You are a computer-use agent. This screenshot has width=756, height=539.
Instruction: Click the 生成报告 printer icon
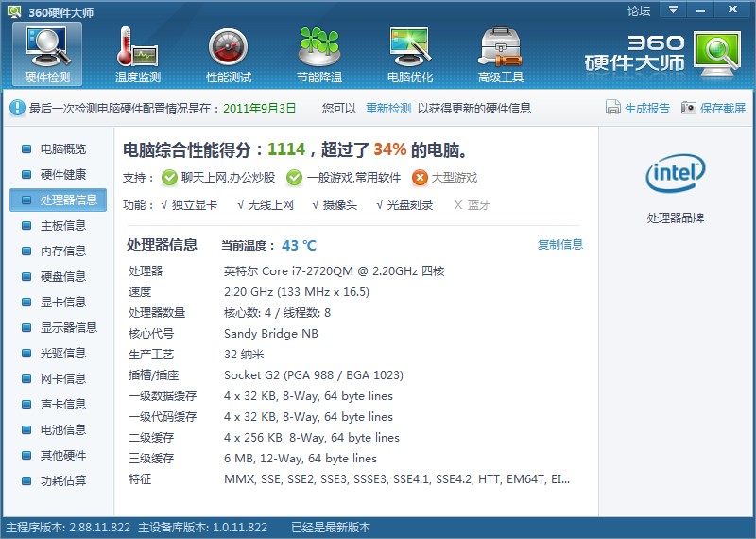pos(612,108)
